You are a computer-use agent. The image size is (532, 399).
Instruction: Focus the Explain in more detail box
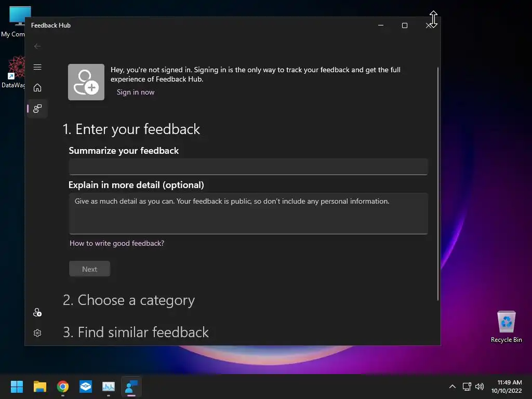coord(248,214)
